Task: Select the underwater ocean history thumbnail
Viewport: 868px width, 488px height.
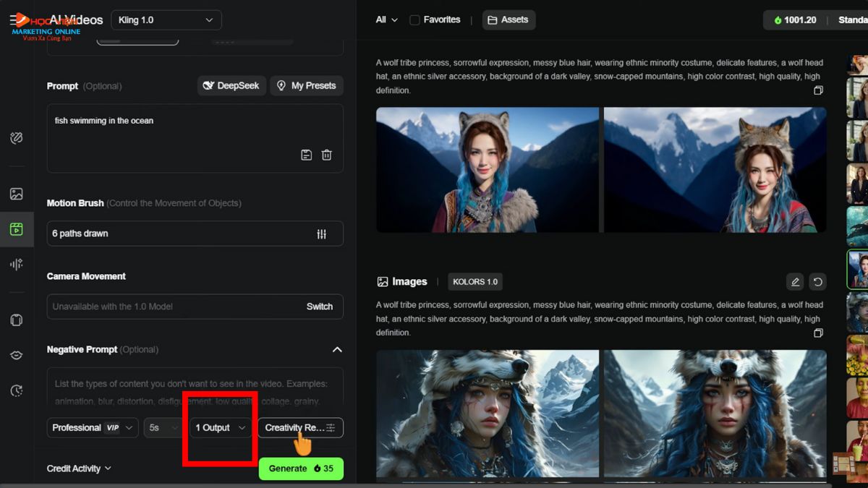Action: 858,227
